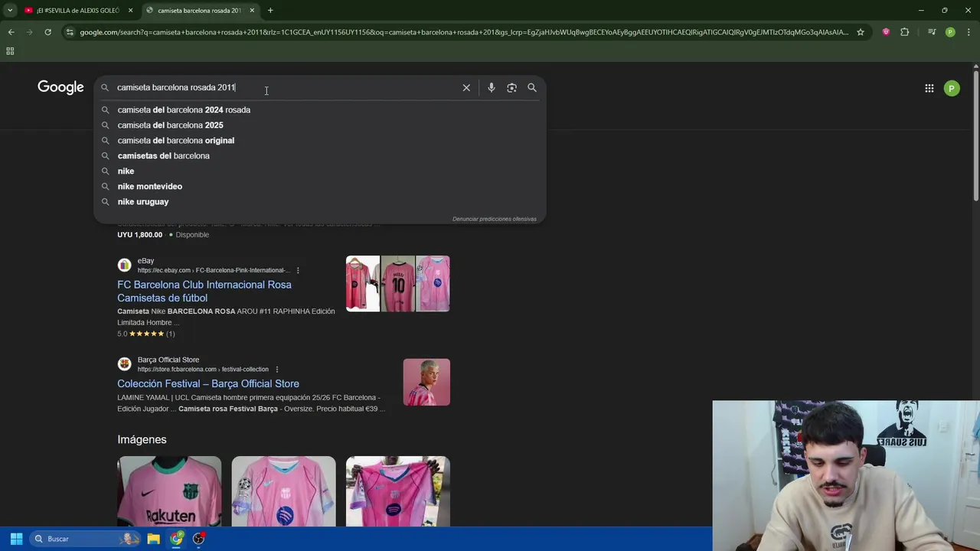This screenshot has width=980, height=551.
Task: Open the Rakuten pink jersey image
Action: click(169, 491)
